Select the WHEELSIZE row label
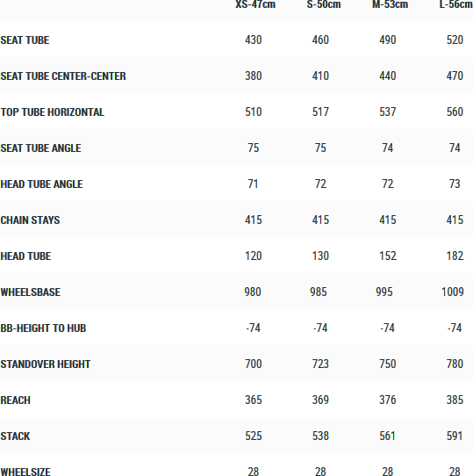 (x=25, y=472)
